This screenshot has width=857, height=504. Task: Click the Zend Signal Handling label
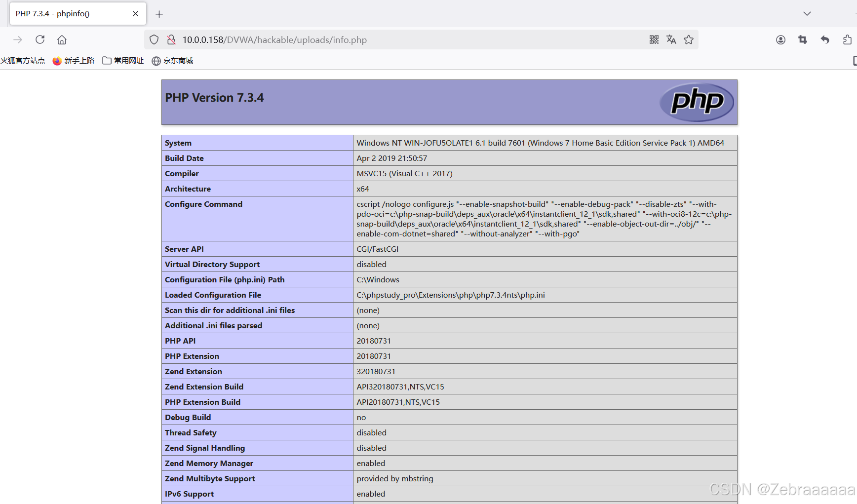pos(205,448)
